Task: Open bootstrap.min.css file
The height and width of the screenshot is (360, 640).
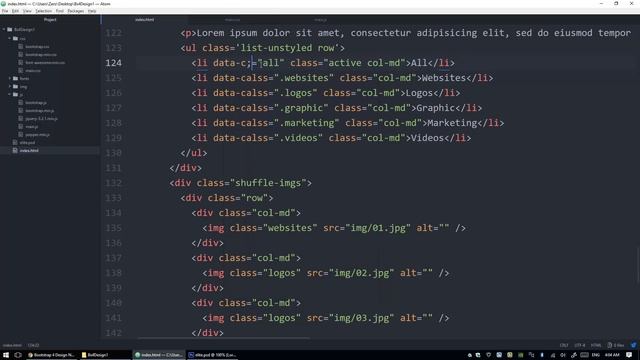Action: coord(41,54)
